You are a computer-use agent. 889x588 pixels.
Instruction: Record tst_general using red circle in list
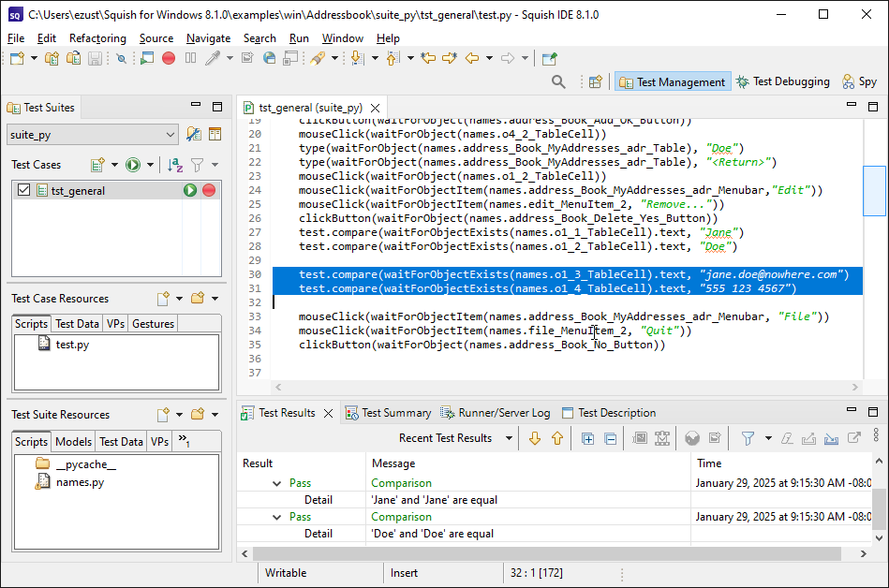pos(209,190)
